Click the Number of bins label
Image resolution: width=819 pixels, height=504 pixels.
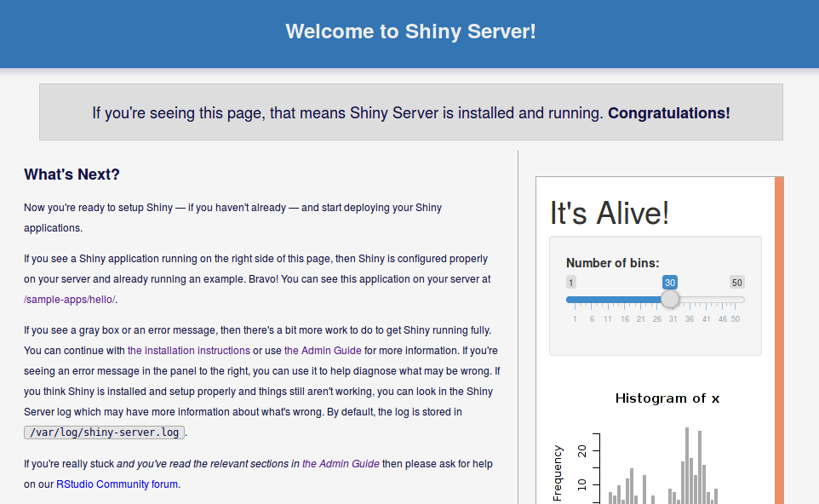click(613, 263)
